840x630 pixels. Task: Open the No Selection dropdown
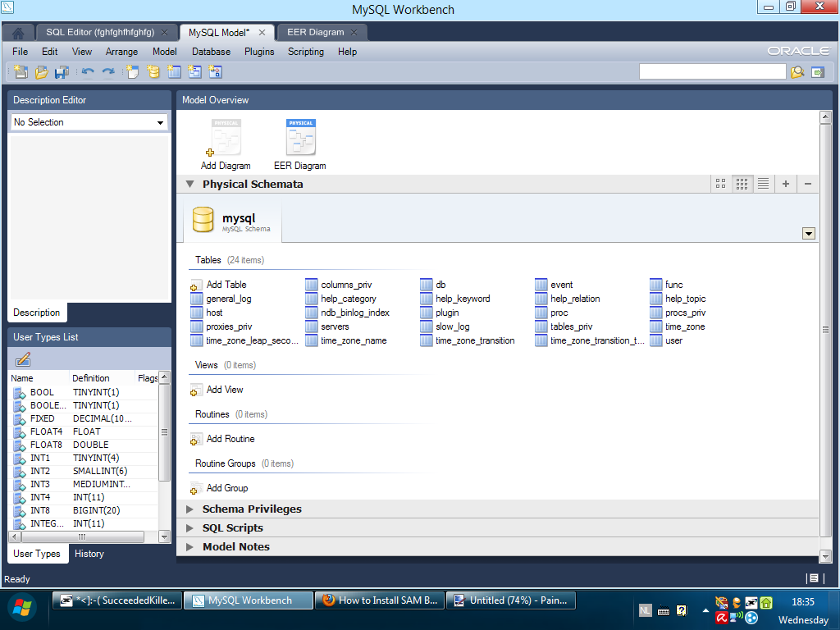click(89, 122)
